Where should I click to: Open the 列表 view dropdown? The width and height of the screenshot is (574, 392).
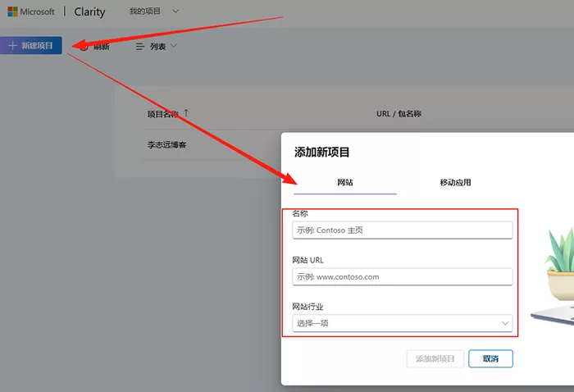pyautogui.click(x=157, y=47)
